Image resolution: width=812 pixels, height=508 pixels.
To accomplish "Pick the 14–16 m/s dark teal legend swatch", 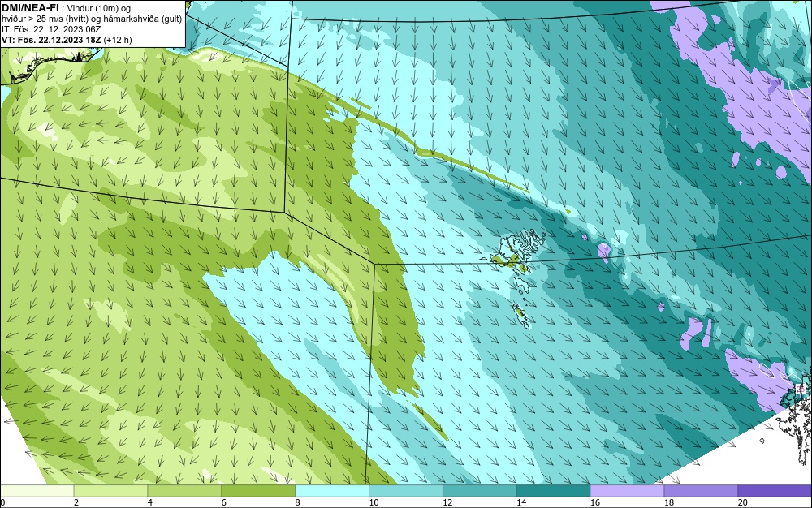I will tap(553, 490).
